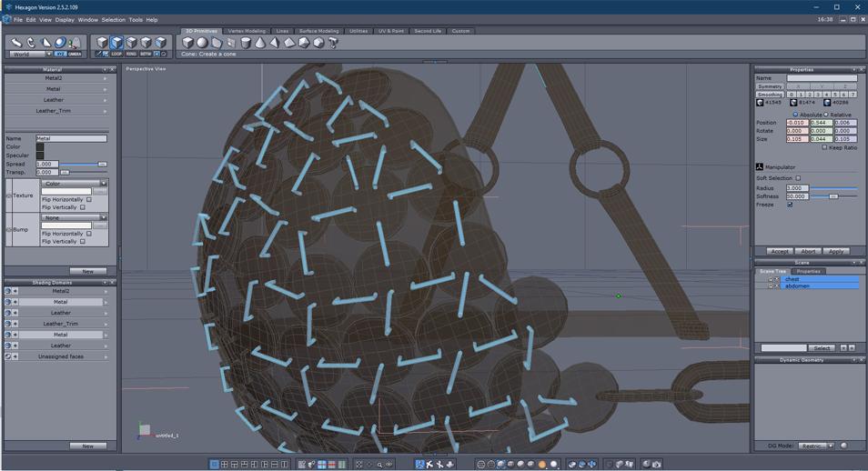
Task: Select the rotate manipulator tool
Action: (x=32, y=43)
